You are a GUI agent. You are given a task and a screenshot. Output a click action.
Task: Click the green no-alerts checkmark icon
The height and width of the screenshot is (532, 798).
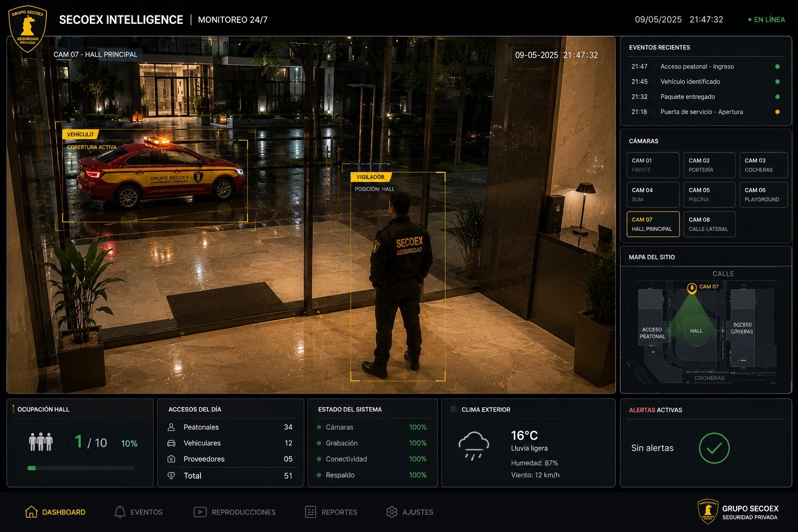(x=714, y=448)
